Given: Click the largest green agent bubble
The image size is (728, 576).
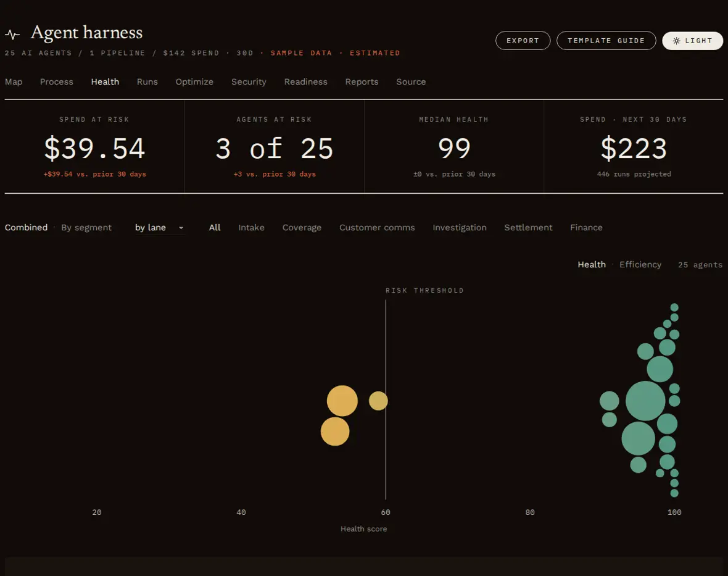Looking at the screenshot, I should coord(645,401).
